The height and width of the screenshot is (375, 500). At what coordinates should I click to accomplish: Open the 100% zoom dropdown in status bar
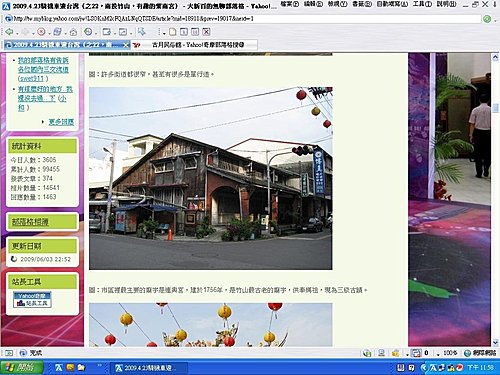[x=447, y=353]
